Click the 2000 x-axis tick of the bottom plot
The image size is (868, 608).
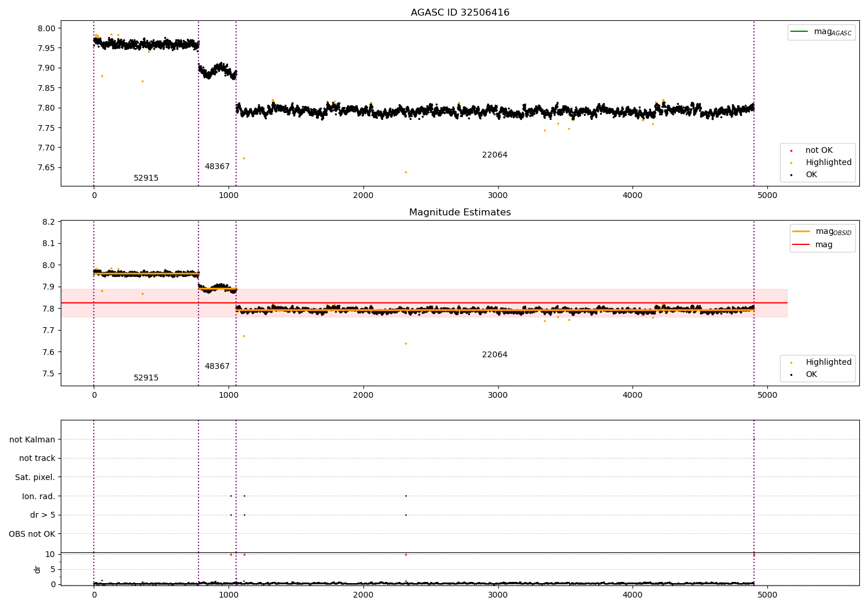(x=363, y=595)
